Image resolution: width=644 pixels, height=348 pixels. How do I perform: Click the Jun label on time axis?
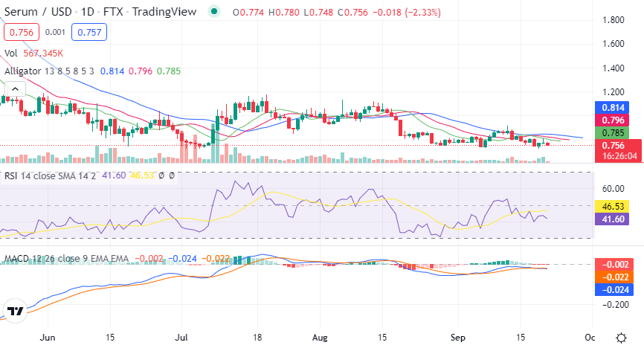coord(48,338)
